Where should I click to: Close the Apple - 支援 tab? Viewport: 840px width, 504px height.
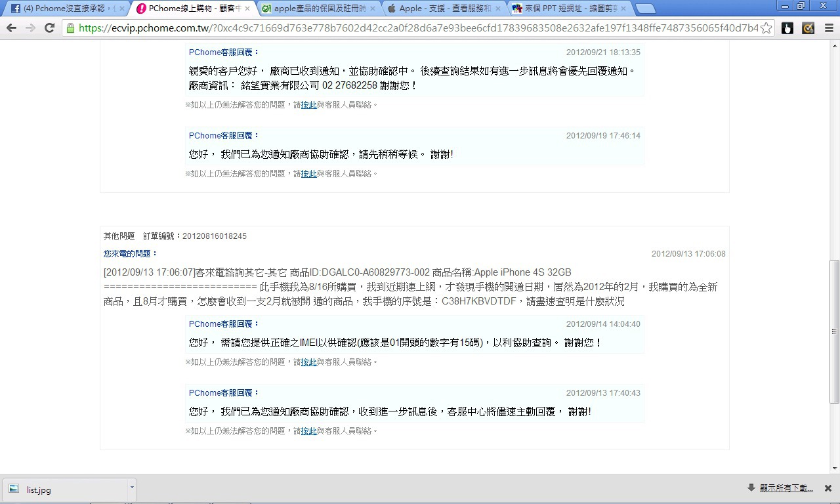498,9
